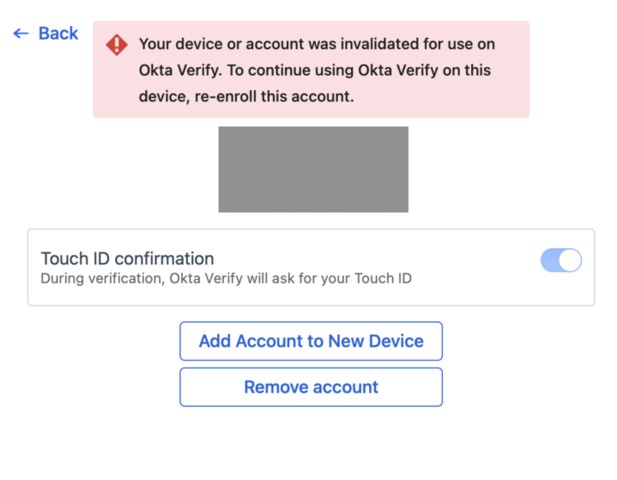Click the invalidated device error message text
The width and height of the screenshot is (617, 480).
317,71
